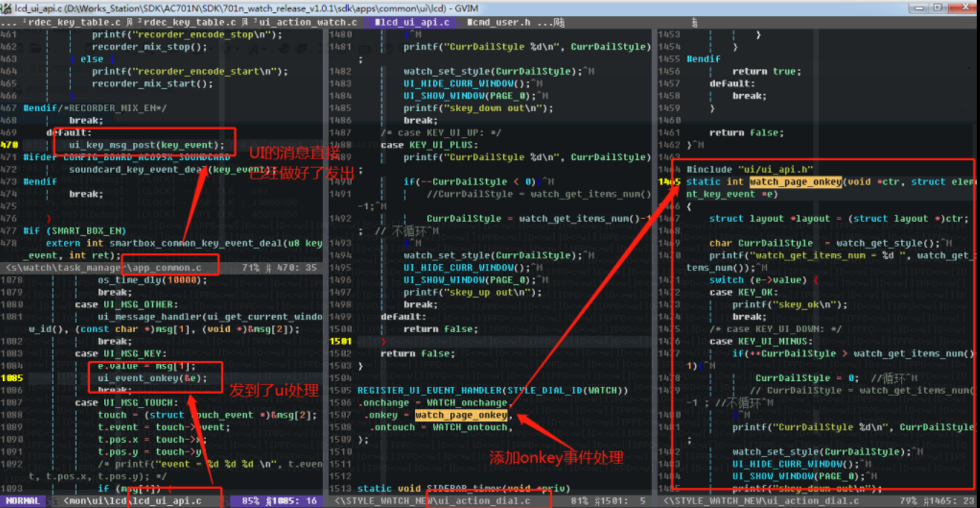This screenshot has height=508, width=980.
Task: Select the highlighted lcd_ui_api.c tab
Action: (412, 22)
